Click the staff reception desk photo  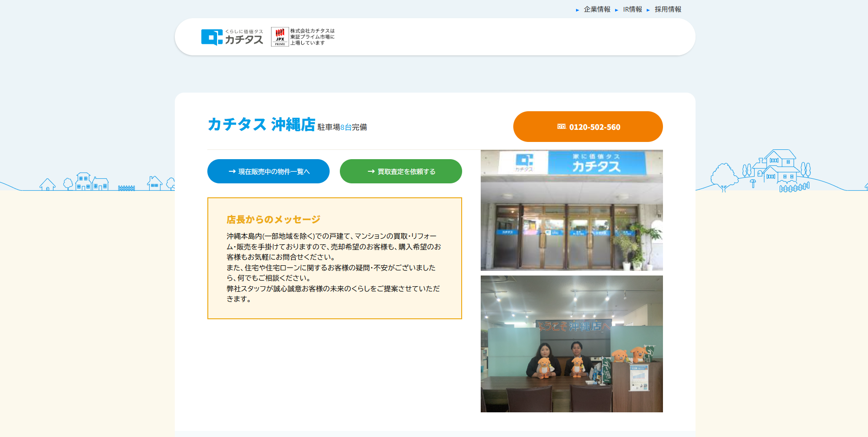(572, 344)
